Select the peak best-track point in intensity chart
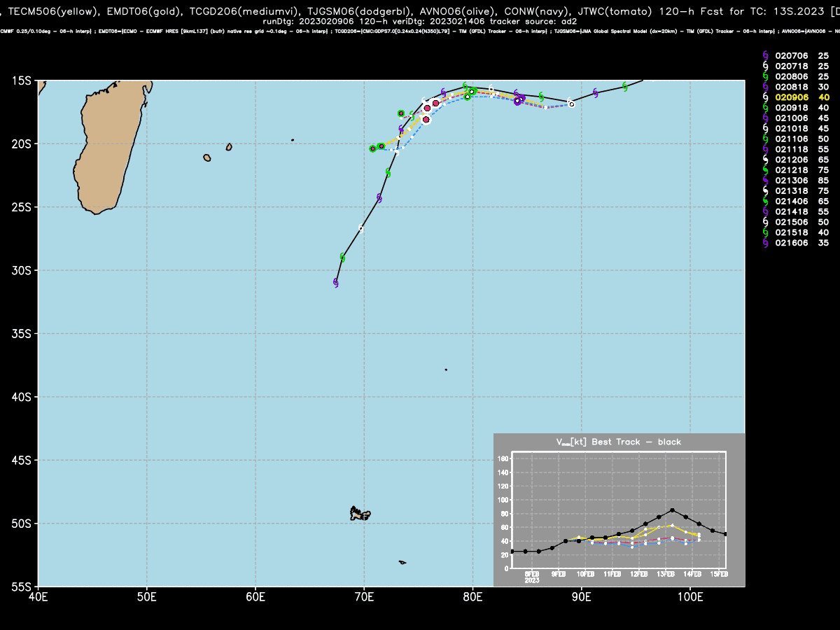The height and width of the screenshot is (630, 840). [x=672, y=510]
